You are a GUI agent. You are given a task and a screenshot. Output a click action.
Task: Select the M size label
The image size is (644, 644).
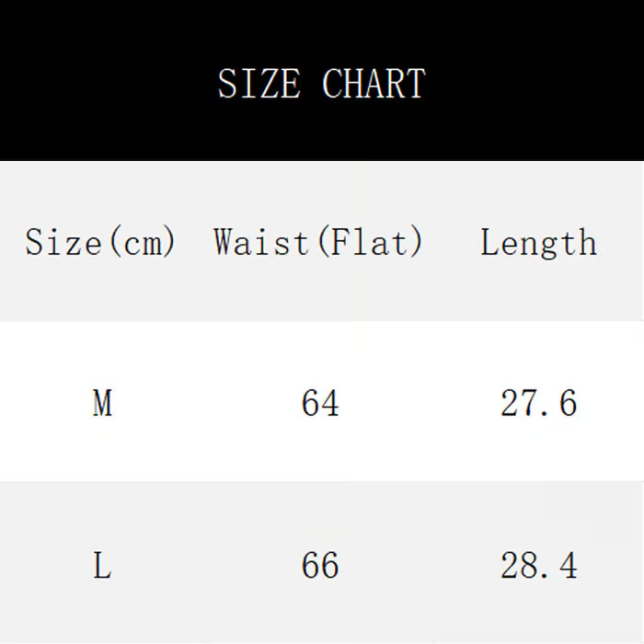(x=102, y=403)
